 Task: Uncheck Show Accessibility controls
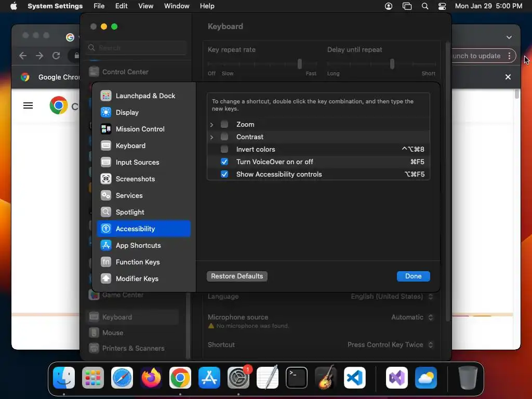coord(224,175)
